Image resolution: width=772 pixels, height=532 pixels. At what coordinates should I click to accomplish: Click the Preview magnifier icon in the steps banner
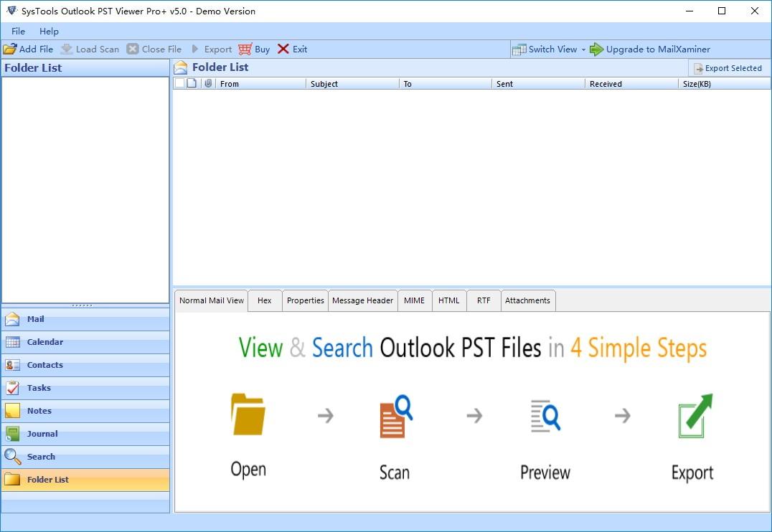point(545,416)
